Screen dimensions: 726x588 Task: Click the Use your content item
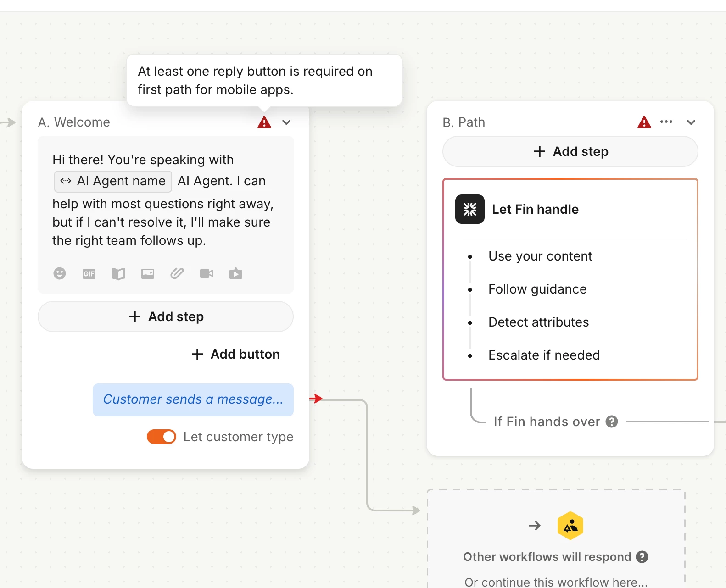tap(540, 256)
